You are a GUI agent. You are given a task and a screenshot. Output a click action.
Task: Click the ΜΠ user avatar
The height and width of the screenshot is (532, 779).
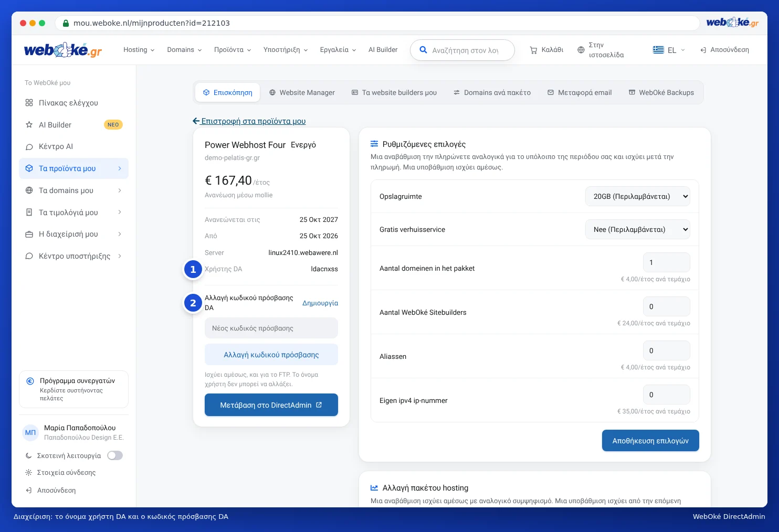coord(30,433)
